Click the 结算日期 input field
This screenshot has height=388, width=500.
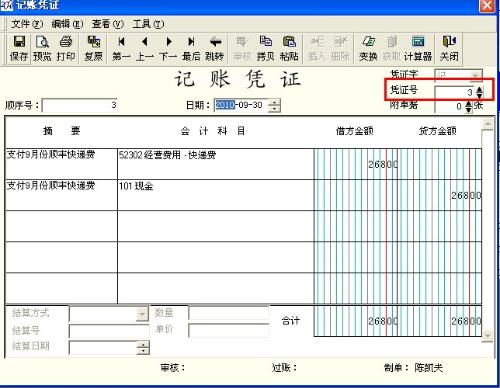103,348
